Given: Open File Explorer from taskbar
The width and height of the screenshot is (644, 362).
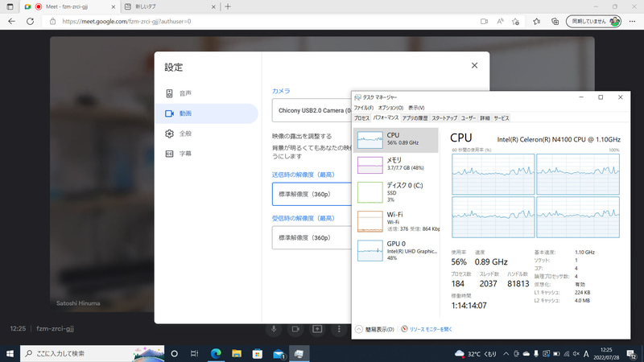Looking at the screenshot, I should pos(237,353).
